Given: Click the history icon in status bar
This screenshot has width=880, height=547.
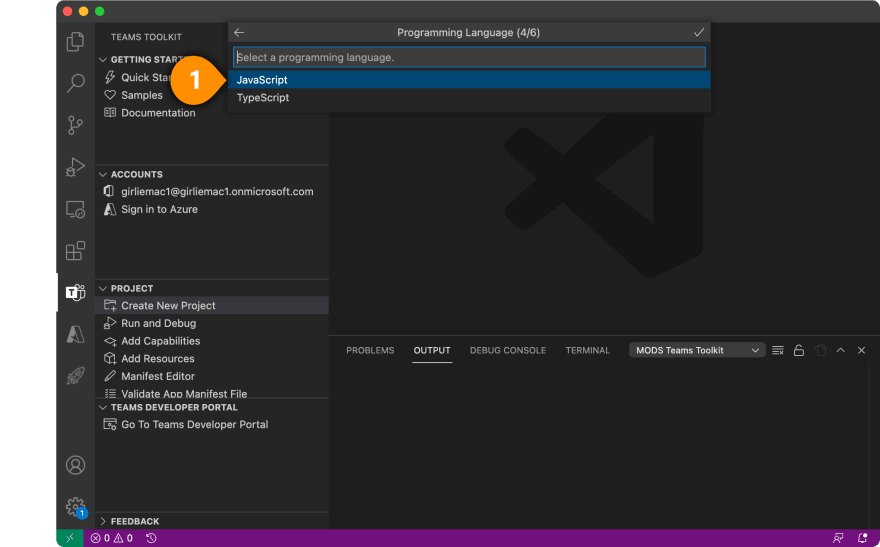Looking at the screenshot, I should 151,538.
